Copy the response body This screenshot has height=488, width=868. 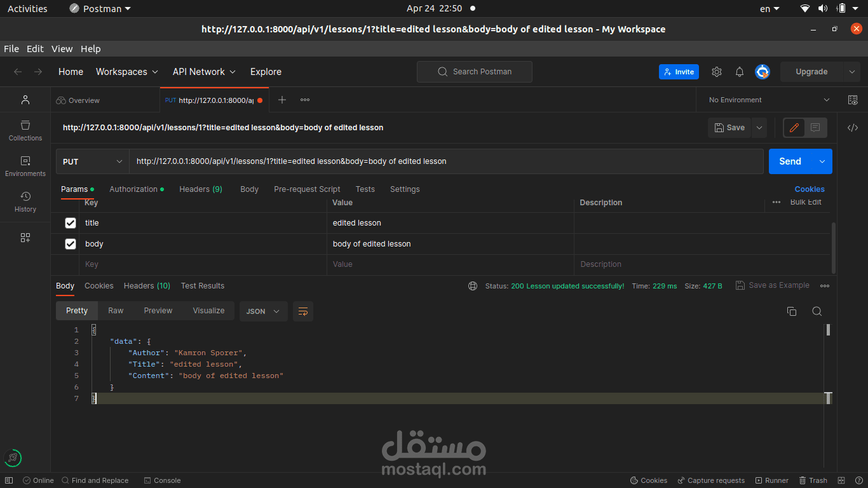pos(792,311)
